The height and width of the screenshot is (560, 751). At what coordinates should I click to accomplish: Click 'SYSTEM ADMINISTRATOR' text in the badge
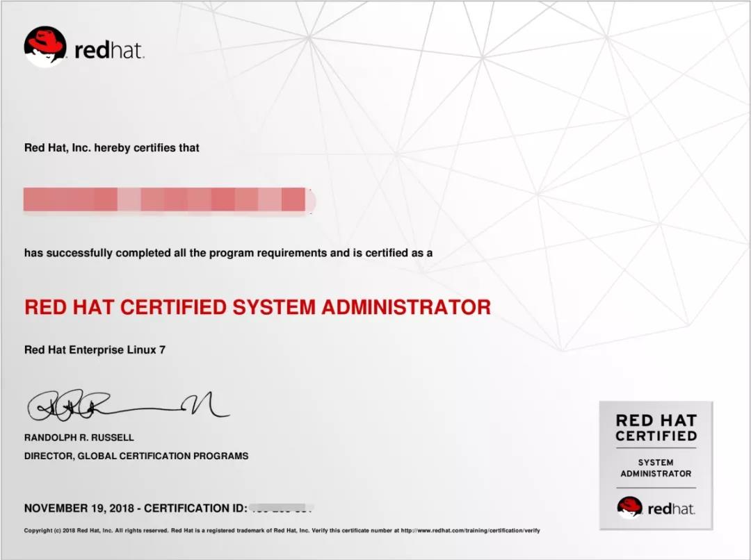(x=656, y=468)
